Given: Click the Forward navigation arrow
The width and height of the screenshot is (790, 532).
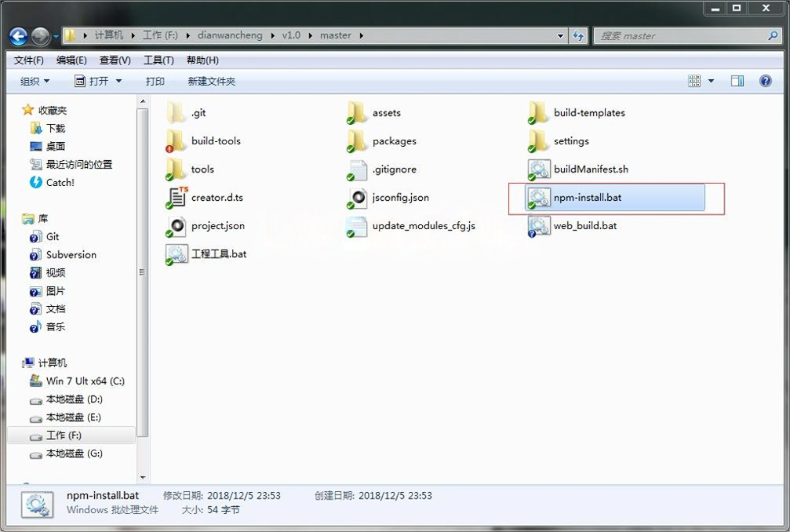Looking at the screenshot, I should click(40, 36).
